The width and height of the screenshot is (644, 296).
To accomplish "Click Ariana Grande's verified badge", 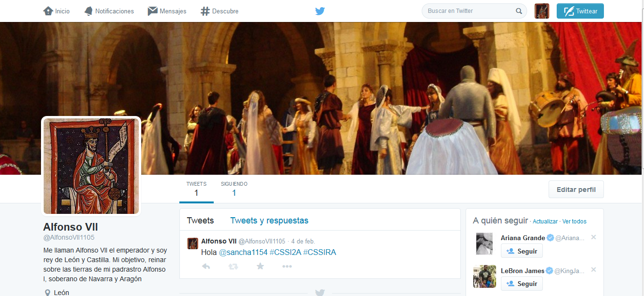I will (x=550, y=238).
